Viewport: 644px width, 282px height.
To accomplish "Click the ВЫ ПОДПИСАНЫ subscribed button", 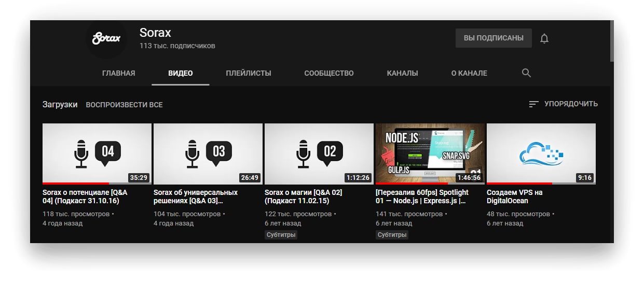I will coord(494,38).
